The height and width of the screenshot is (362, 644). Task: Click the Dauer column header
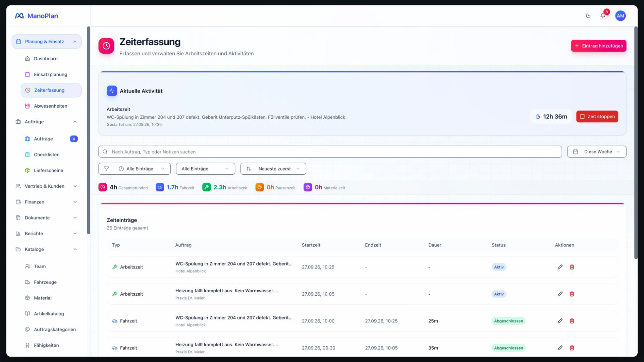coord(435,245)
